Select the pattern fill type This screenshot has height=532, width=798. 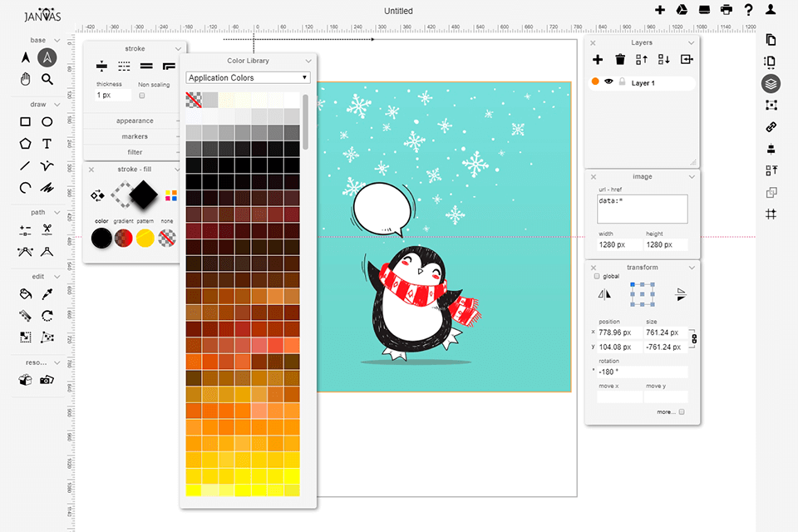coord(145,238)
